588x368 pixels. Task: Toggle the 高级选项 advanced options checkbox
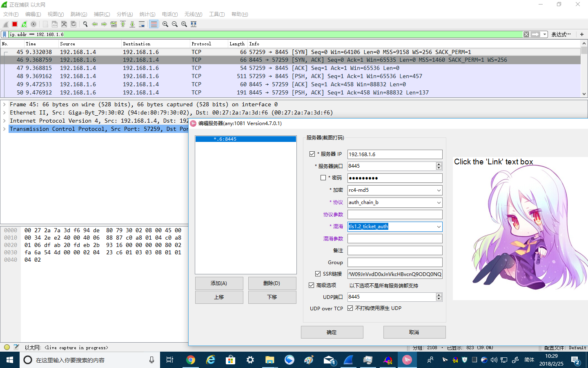point(312,285)
